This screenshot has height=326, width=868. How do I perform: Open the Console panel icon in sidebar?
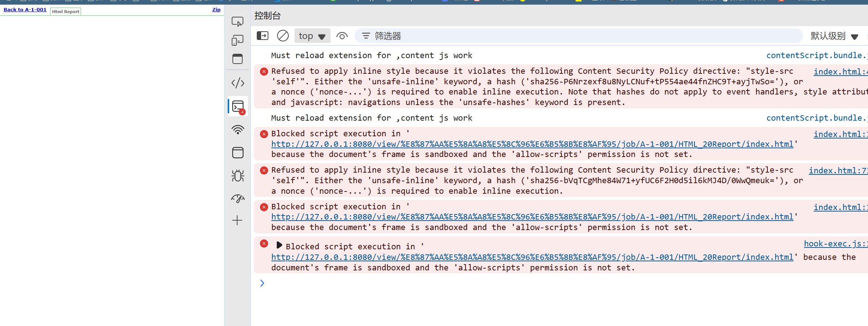pyautogui.click(x=238, y=107)
